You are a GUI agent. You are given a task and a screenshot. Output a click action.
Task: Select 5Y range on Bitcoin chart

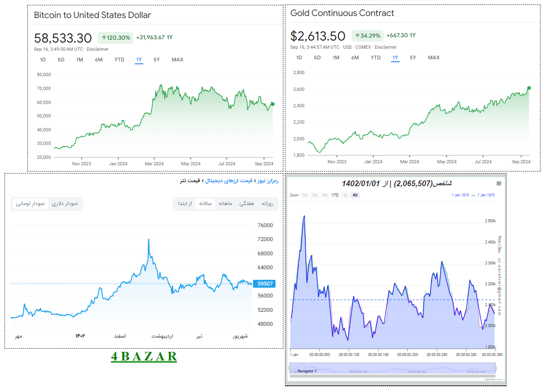coord(156,60)
